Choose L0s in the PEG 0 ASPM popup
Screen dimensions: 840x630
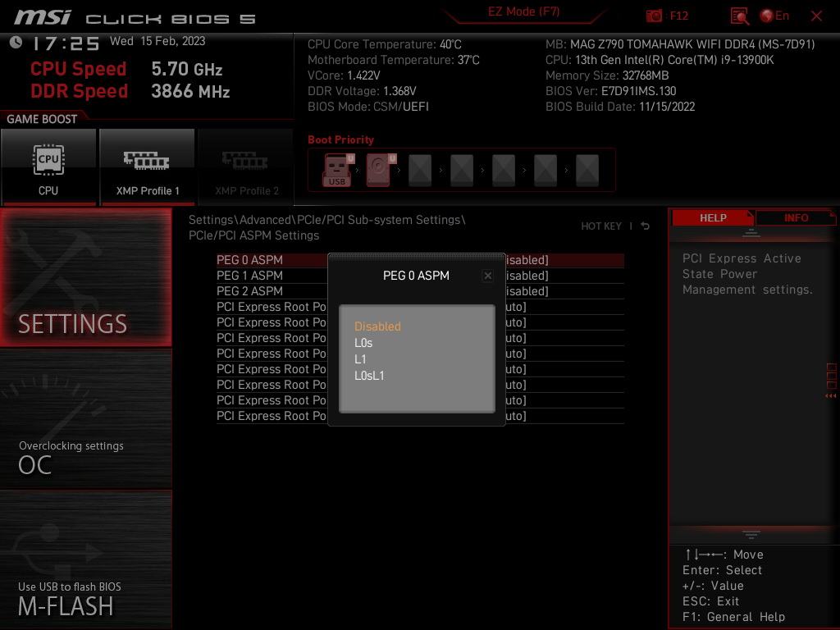click(x=363, y=343)
